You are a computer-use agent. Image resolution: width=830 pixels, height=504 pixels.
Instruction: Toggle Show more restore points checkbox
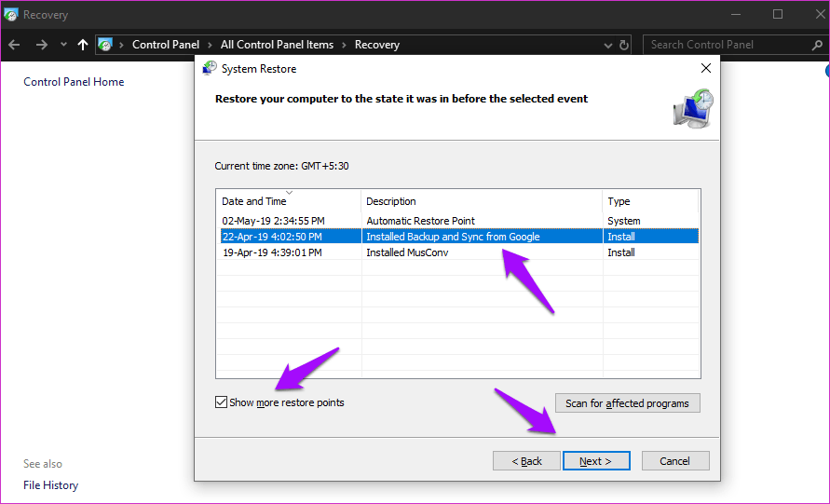[x=222, y=402]
